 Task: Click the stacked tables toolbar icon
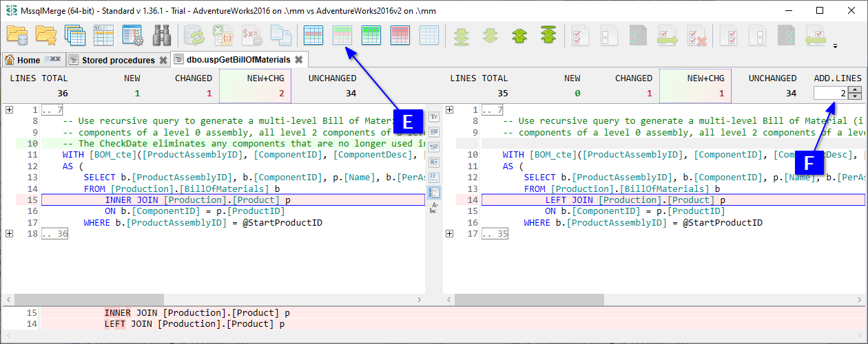74,35
